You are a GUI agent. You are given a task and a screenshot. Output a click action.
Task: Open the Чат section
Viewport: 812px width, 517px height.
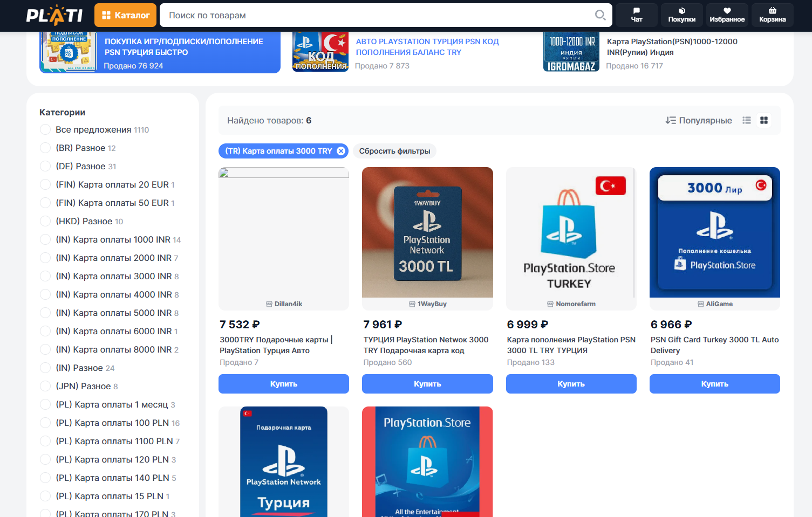click(637, 15)
